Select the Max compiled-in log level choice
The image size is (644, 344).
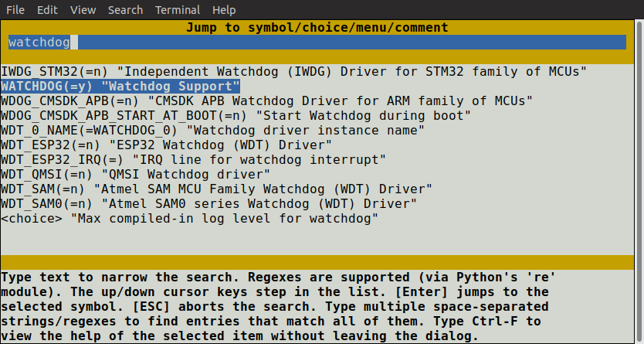(x=189, y=219)
